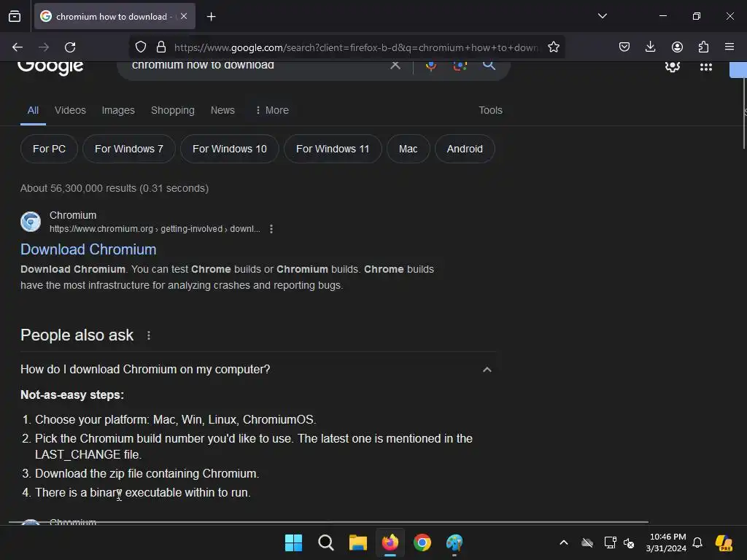The image size is (747, 560).
Task: Filter results with For PC chip
Action: [49, 149]
